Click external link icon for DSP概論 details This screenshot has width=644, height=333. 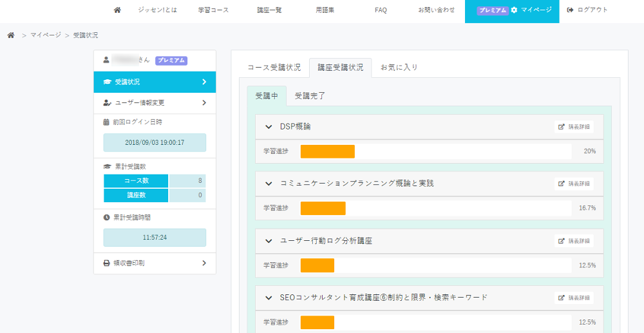pos(561,127)
